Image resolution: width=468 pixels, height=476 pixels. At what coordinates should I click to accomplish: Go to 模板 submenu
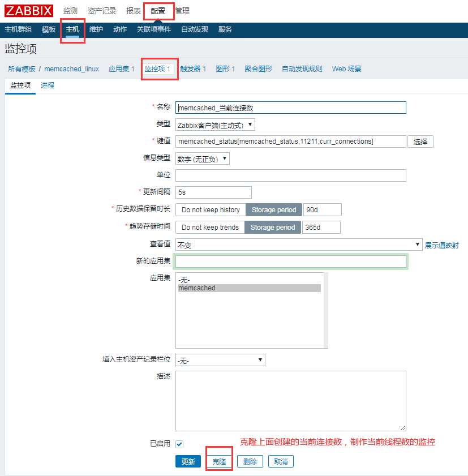tap(49, 29)
